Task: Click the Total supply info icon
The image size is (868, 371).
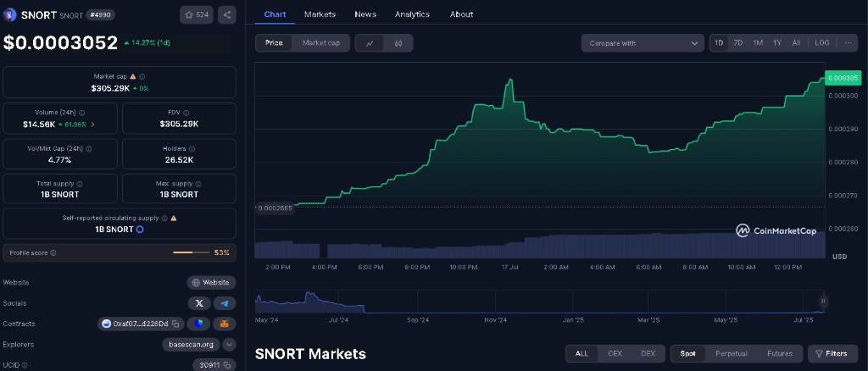Action: [x=79, y=184]
